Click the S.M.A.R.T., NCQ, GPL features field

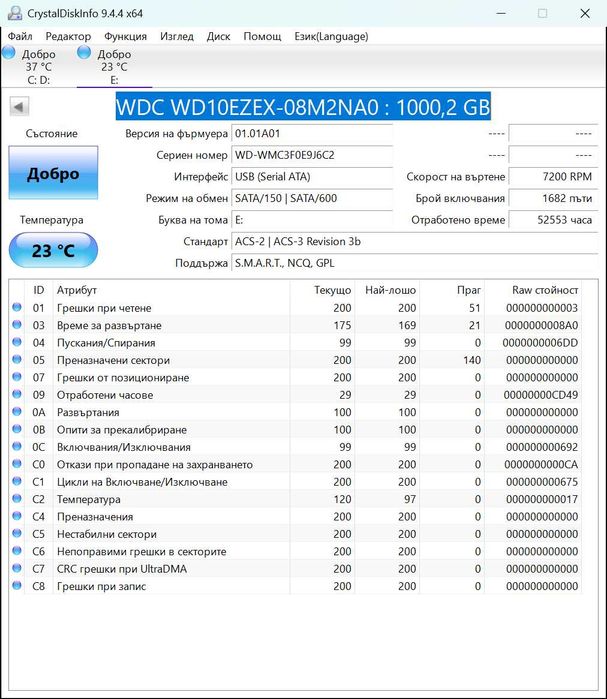pyautogui.click(x=414, y=263)
